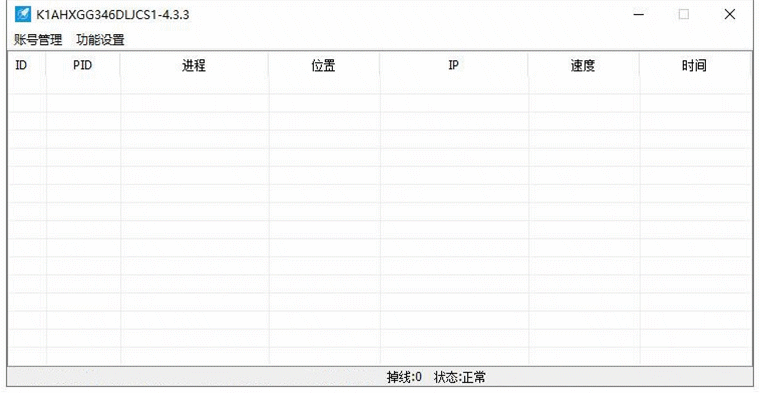The height and width of the screenshot is (393, 760).
Task: Click window title K1AHXGG346DLJCS1-4.3.3
Action: pyautogui.click(x=113, y=15)
